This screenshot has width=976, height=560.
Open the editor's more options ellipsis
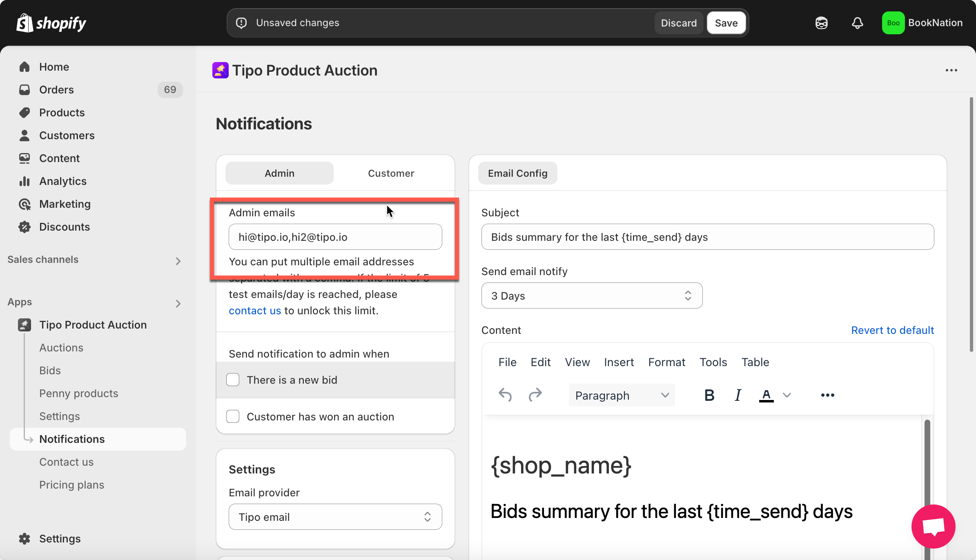click(827, 395)
